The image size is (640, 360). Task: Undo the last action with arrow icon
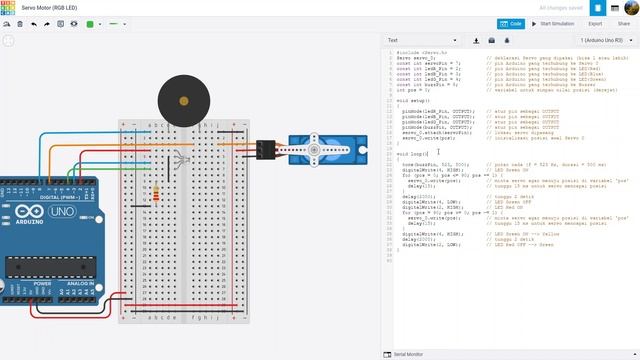click(x=34, y=24)
